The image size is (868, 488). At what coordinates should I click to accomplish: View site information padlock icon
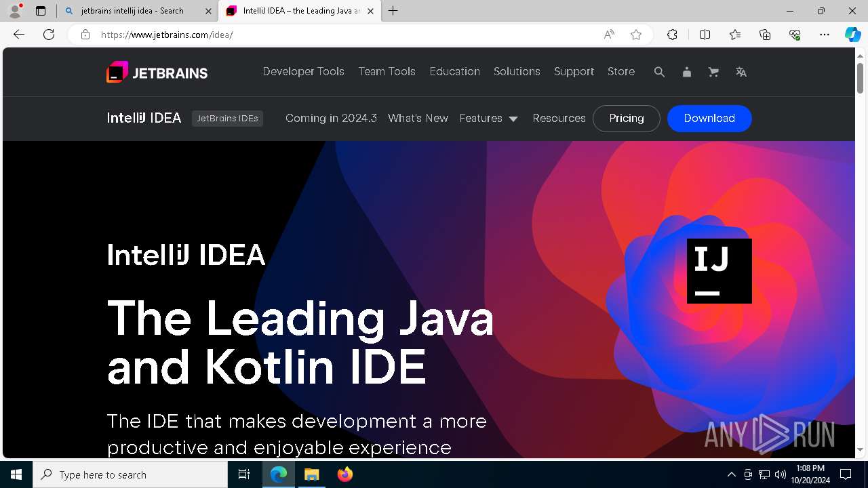[x=85, y=35]
